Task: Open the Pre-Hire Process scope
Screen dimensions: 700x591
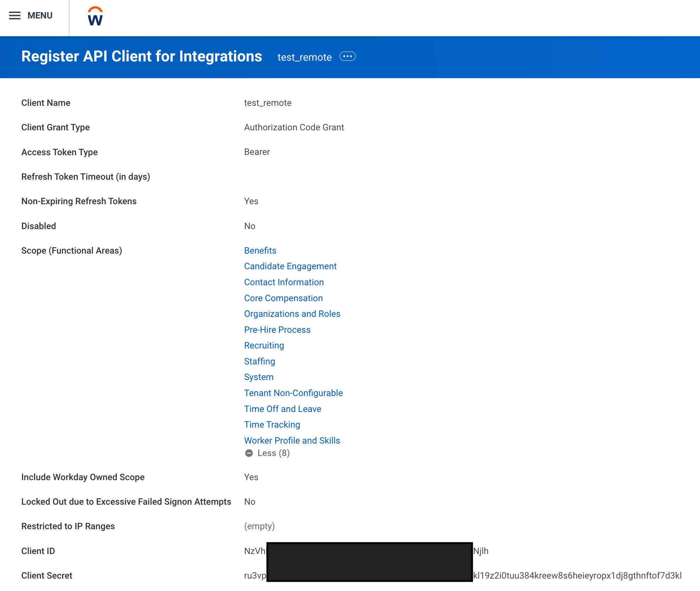Action: tap(277, 330)
